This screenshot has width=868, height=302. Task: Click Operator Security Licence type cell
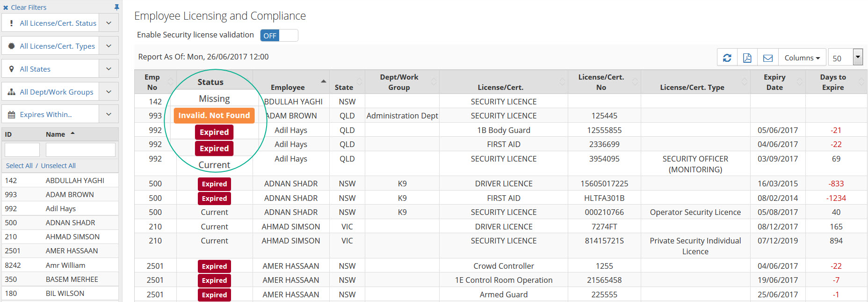click(x=695, y=212)
